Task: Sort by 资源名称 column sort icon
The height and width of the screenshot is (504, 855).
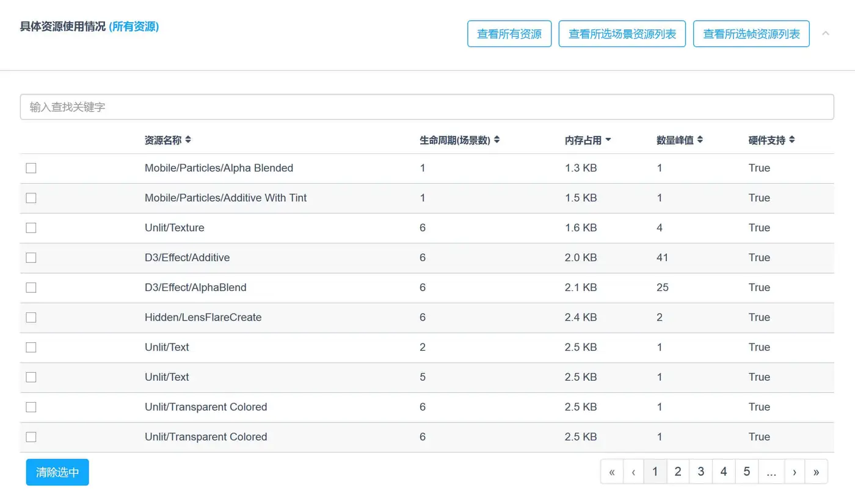Action: pyautogui.click(x=188, y=140)
